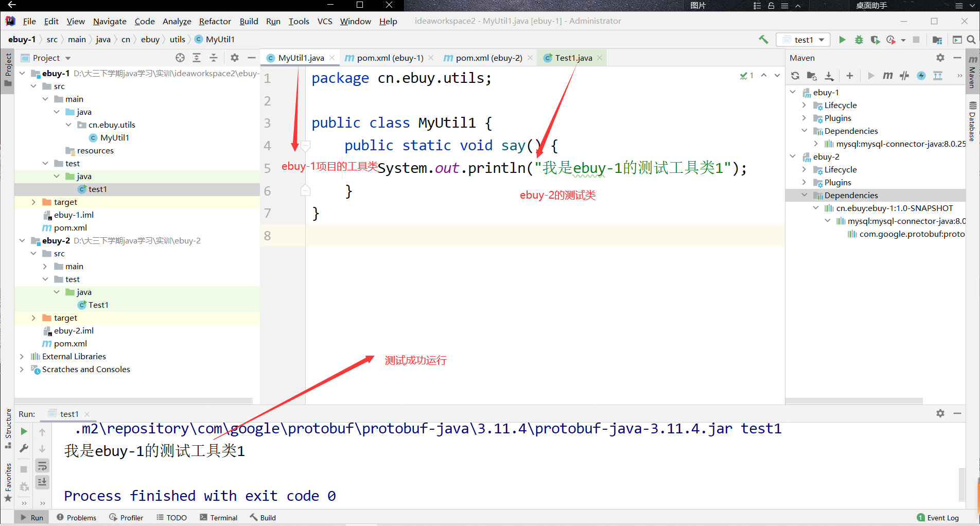Jump to next highlighted error arrow in editor

[x=777, y=76]
